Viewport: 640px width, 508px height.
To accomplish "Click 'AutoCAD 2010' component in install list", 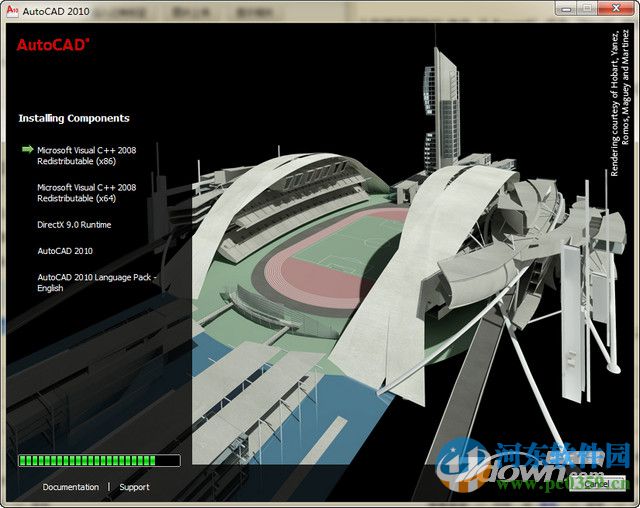I will click(x=65, y=251).
